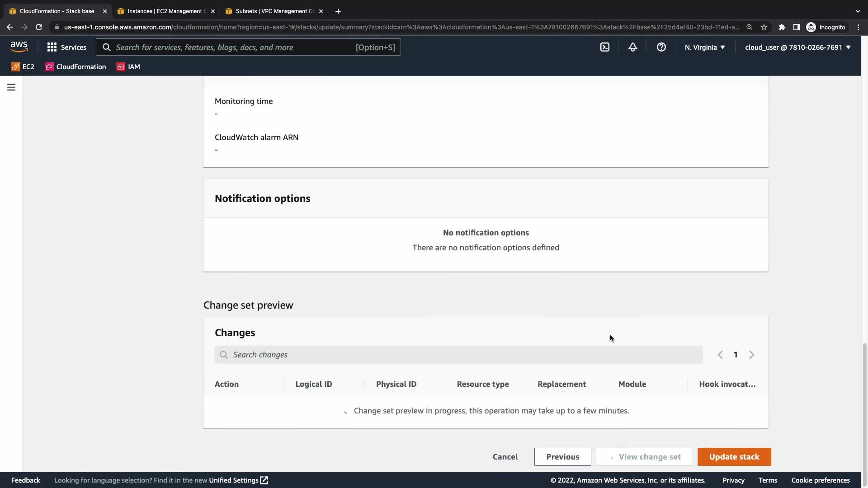The image size is (868, 488).
Task: Click the Update stack button
Action: click(734, 456)
